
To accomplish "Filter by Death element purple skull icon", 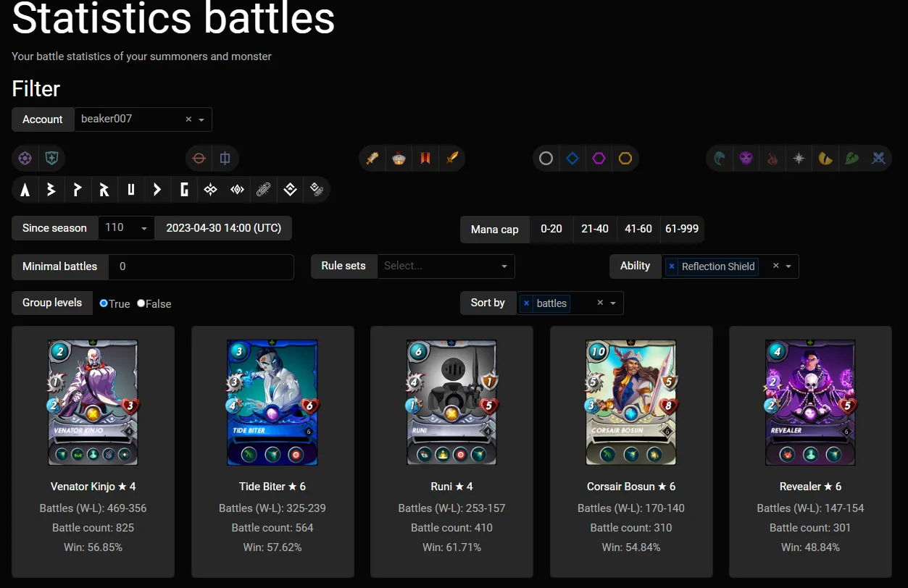I will [x=746, y=158].
